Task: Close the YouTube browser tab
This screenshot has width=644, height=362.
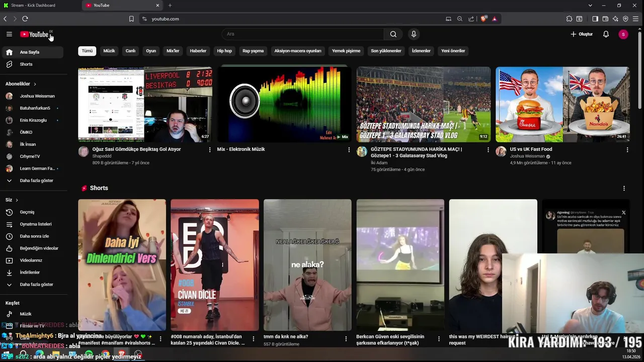Action: coord(157,5)
